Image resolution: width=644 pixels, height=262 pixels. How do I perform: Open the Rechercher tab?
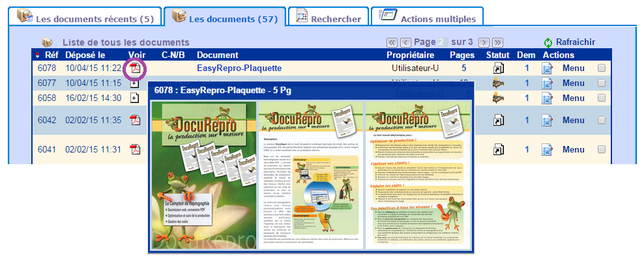click(x=328, y=16)
